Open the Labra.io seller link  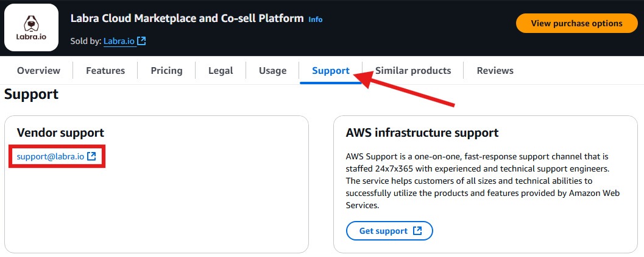(x=120, y=41)
